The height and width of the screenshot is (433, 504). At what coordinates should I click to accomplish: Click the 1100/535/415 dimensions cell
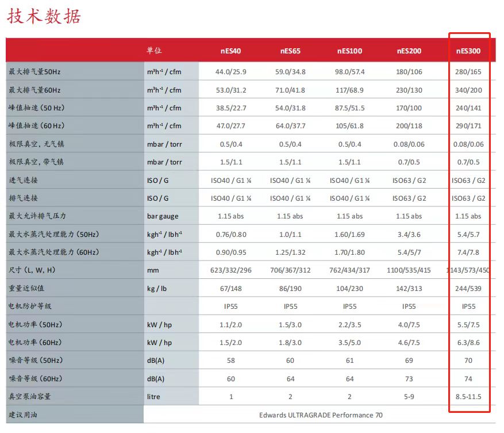point(409,270)
